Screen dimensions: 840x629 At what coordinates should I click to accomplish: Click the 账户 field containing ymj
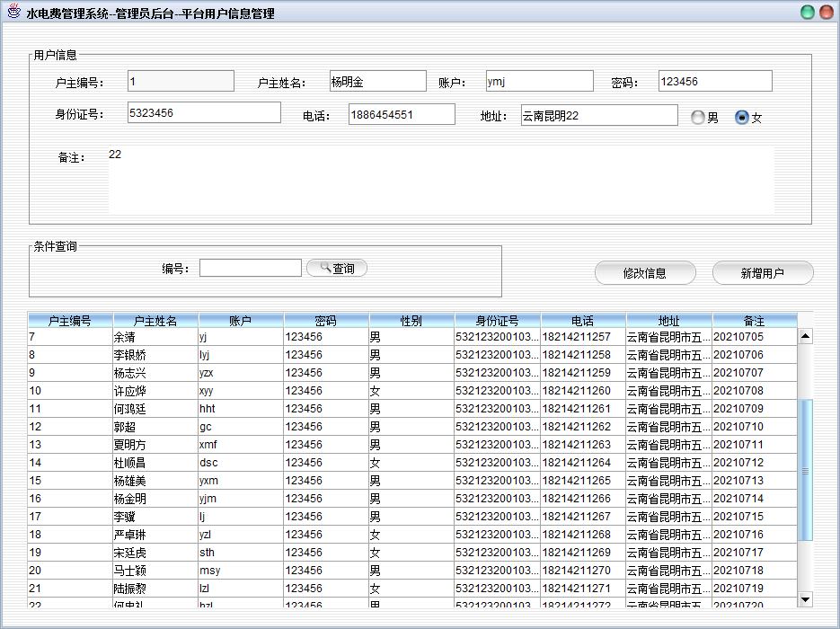coord(540,82)
